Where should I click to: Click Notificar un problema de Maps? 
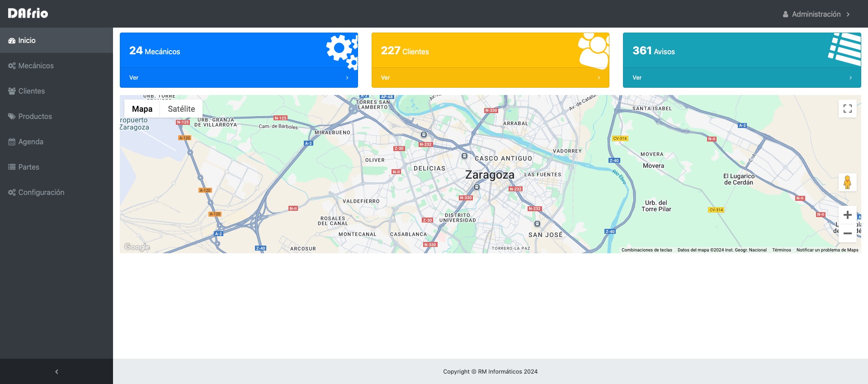tap(827, 250)
